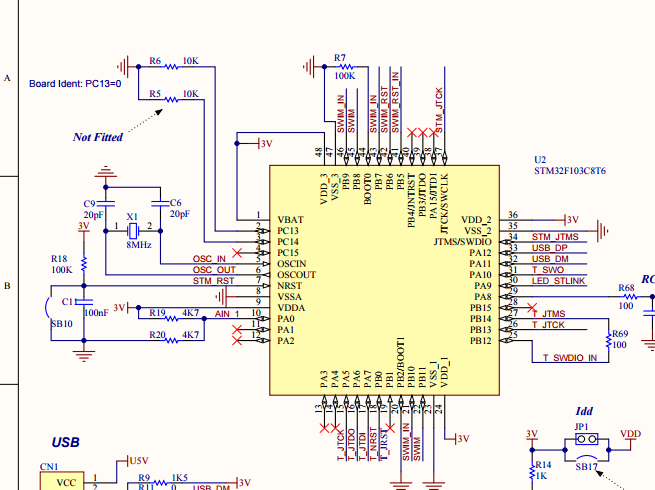Image resolution: width=655 pixels, height=490 pixels.
Task: Select the T_SWDIO_IN net label
Action: click(x=570, y=358)
